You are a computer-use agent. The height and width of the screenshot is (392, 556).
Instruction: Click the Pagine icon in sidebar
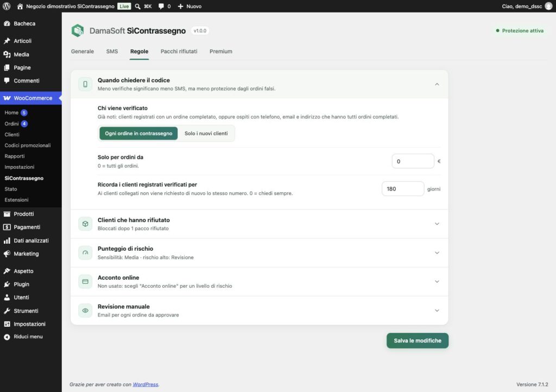click(7, 67)
